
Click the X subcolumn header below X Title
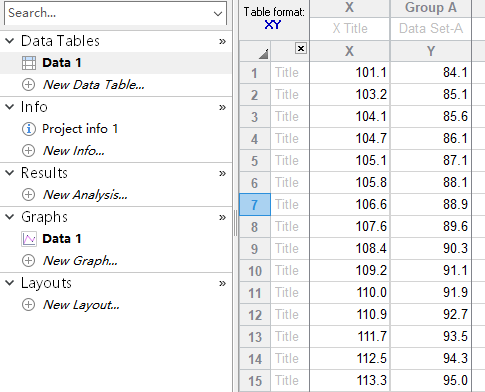click(349, 51)
